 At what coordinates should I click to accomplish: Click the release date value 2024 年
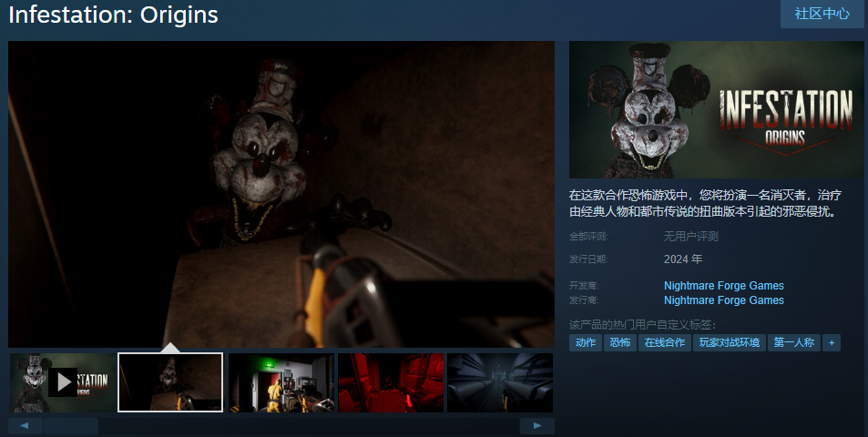683,259
